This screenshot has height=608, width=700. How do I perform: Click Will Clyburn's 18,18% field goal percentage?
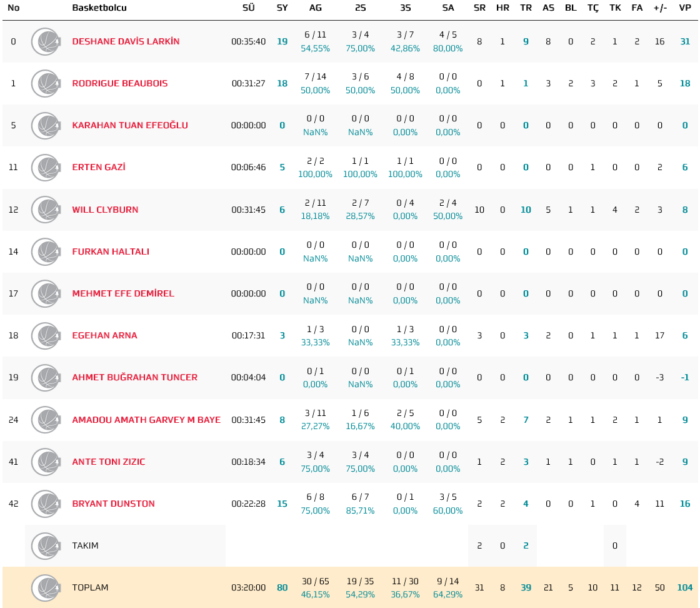315,216
